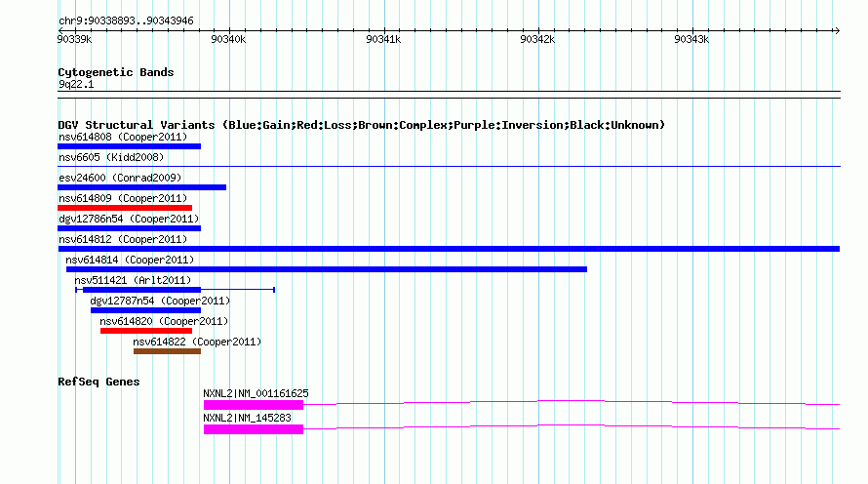The width and height of the screenshot is (868, 484).
Task: Click the 90343k ruler tick label
Action: pos(691,39)
